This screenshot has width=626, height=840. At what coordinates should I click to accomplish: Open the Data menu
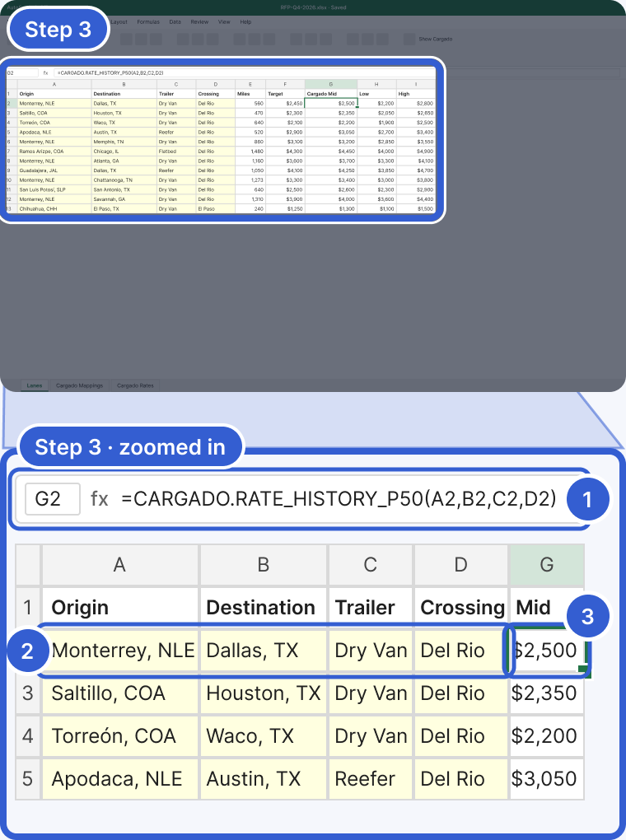pos(175,22)
